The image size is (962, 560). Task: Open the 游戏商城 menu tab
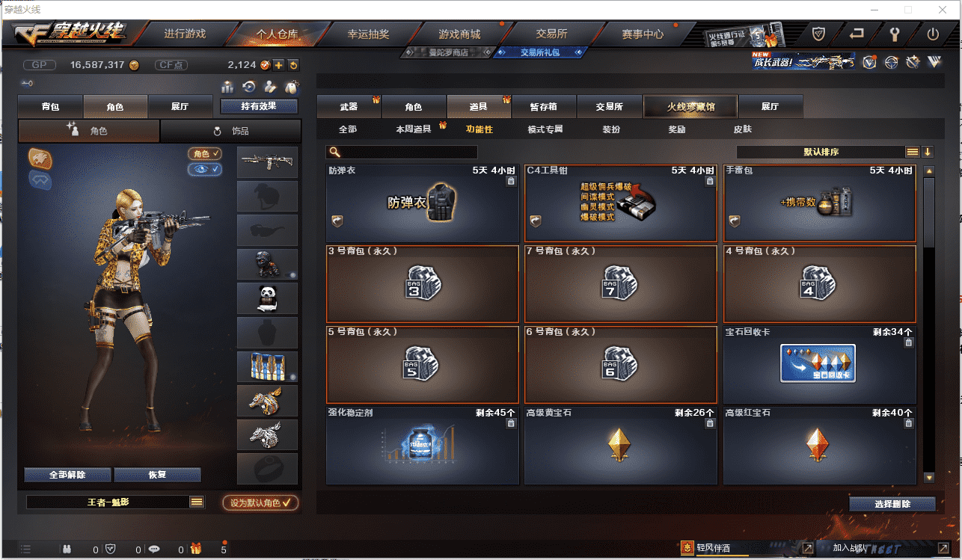pos(459,34)
